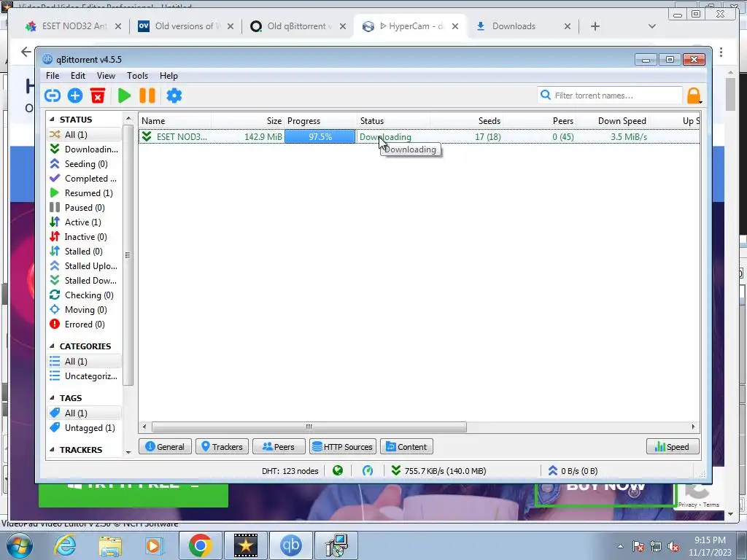Select the Stalled (0) filter
The image size is (747, 560).
(x=85, y=252)
